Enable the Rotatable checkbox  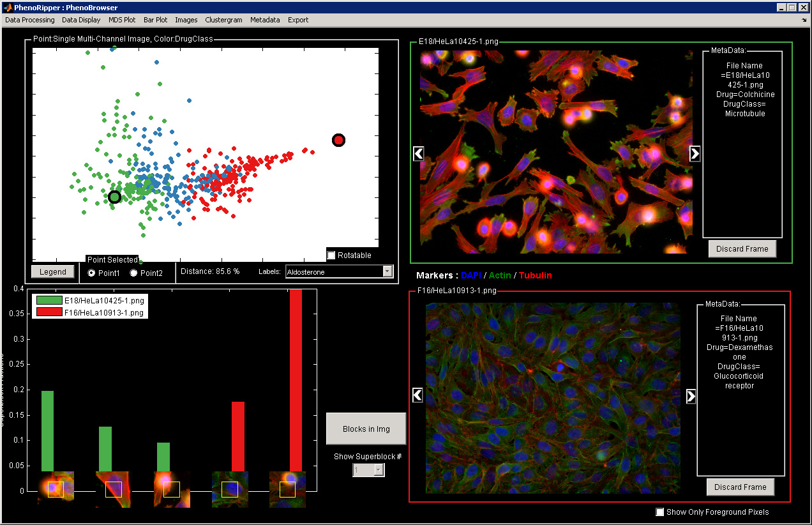pos(331,255)
